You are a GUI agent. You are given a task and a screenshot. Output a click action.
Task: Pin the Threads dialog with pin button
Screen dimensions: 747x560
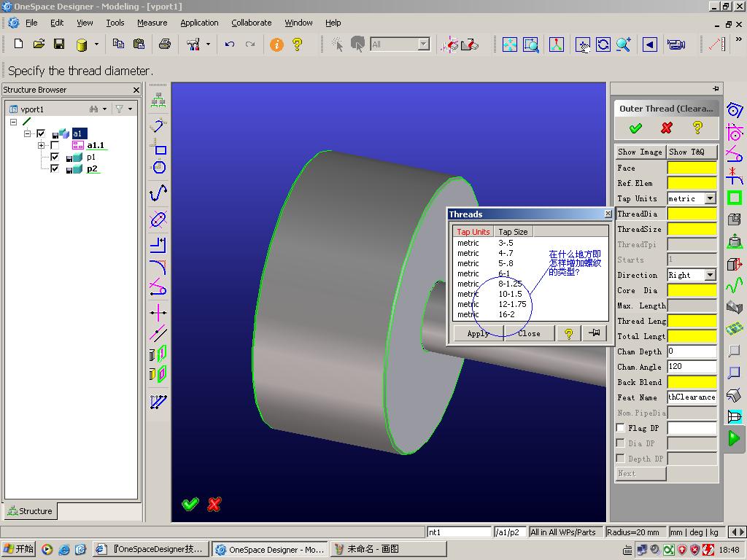594,332
